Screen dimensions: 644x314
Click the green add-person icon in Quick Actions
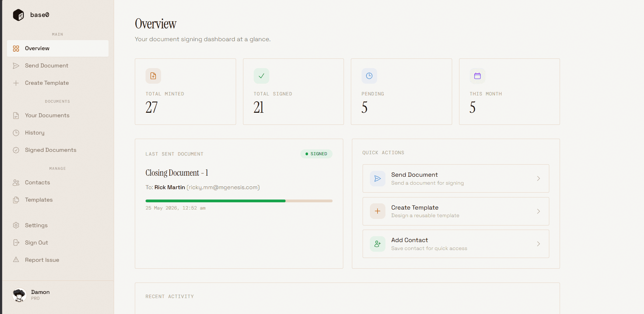point(377,244)
